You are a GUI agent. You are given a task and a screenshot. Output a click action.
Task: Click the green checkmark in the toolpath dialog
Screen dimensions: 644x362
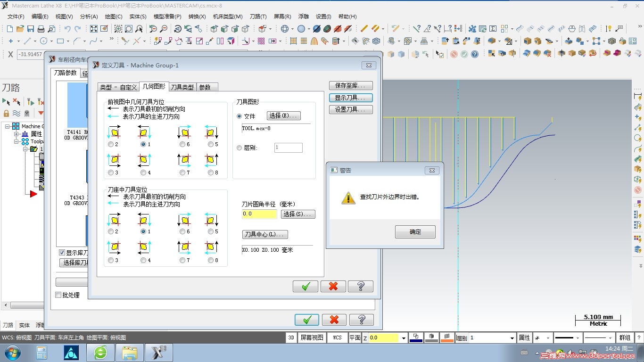tap(307, 320)
